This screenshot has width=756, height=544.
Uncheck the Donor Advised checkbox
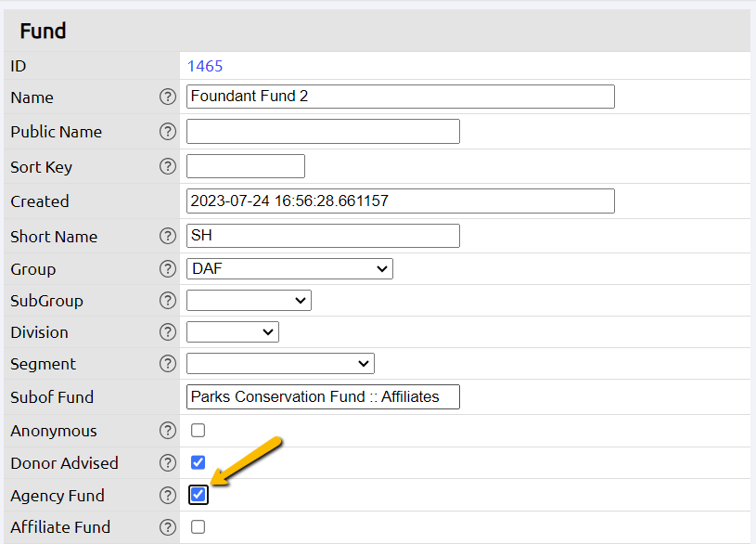pyautogui.click(x=199, y=462)
